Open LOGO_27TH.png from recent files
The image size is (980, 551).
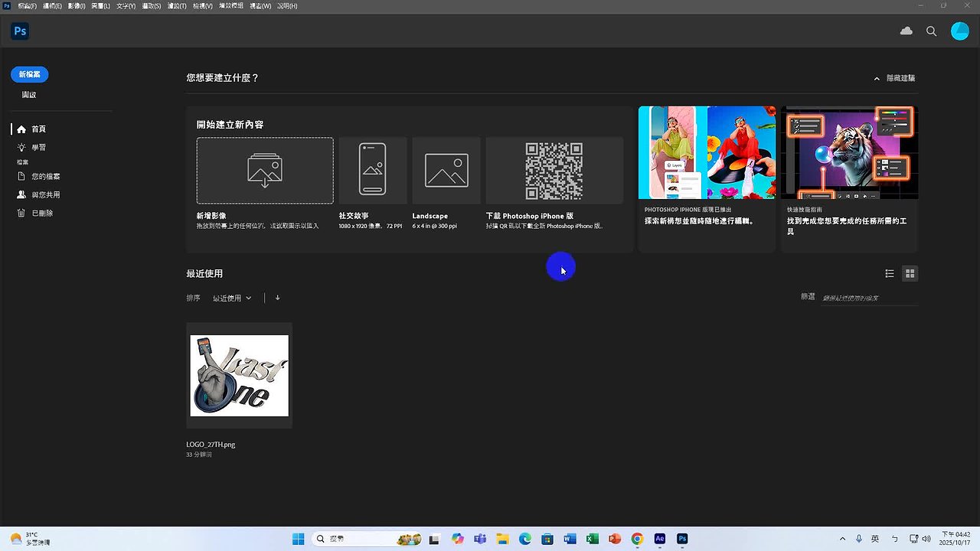239,375
